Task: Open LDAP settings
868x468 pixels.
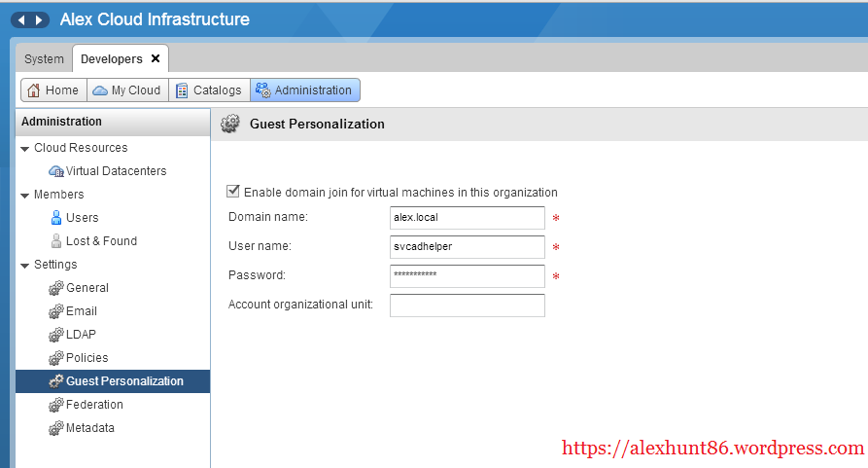Action: click(81, 335)
